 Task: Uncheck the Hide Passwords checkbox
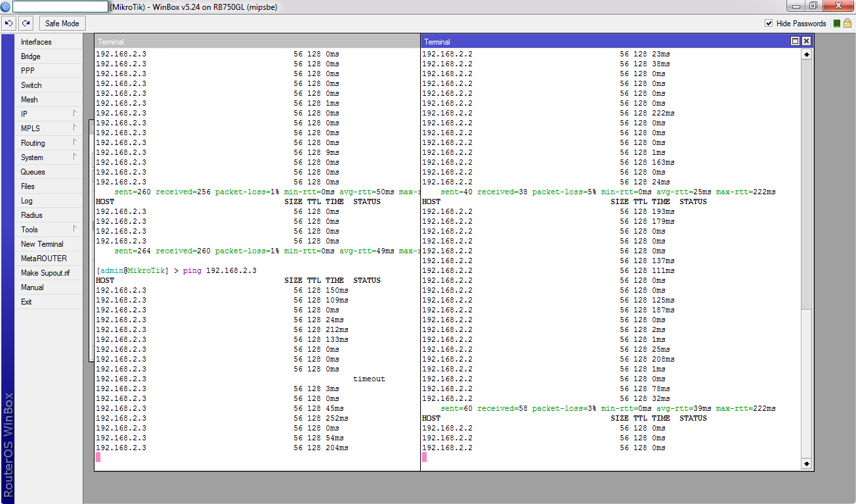[x=769, y=24]
